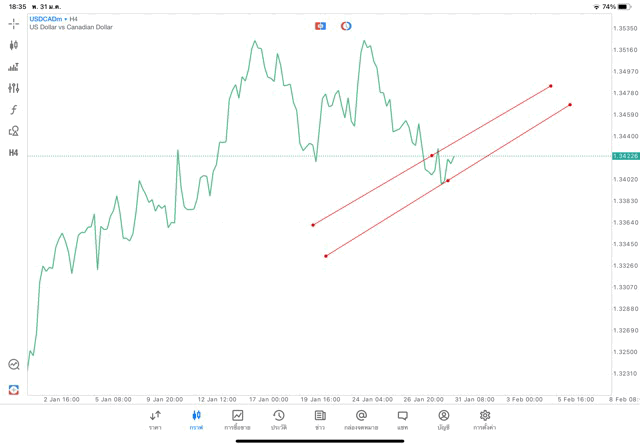Tap the current price label 1.34226
The width and height of the screenshot is (640, 447).
click(625, 156)
